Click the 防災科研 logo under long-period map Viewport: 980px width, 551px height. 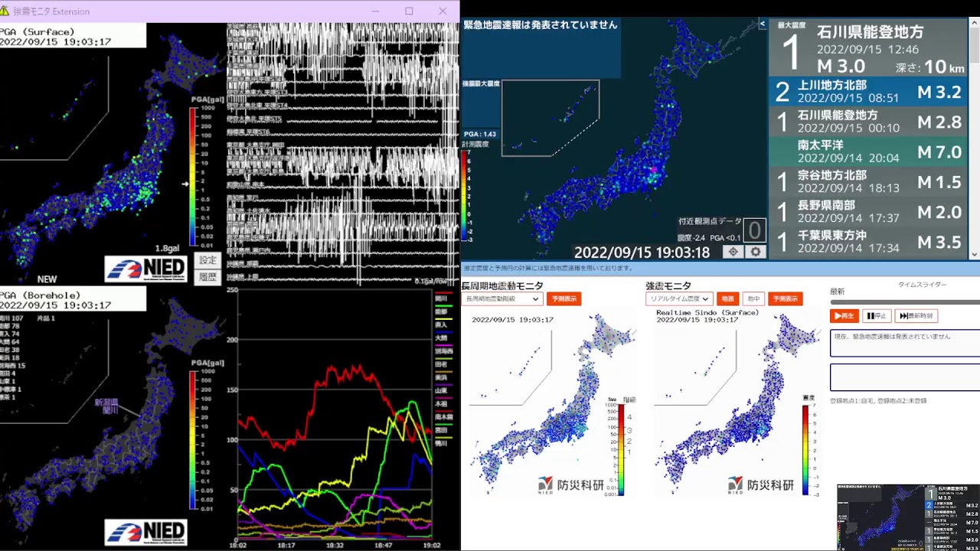pos(570,485)
